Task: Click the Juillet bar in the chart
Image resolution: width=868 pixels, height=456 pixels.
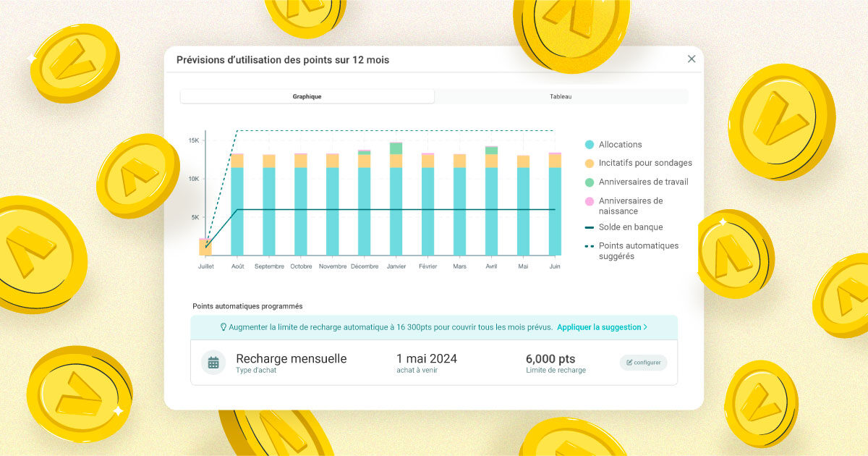Action: point(205,247)
